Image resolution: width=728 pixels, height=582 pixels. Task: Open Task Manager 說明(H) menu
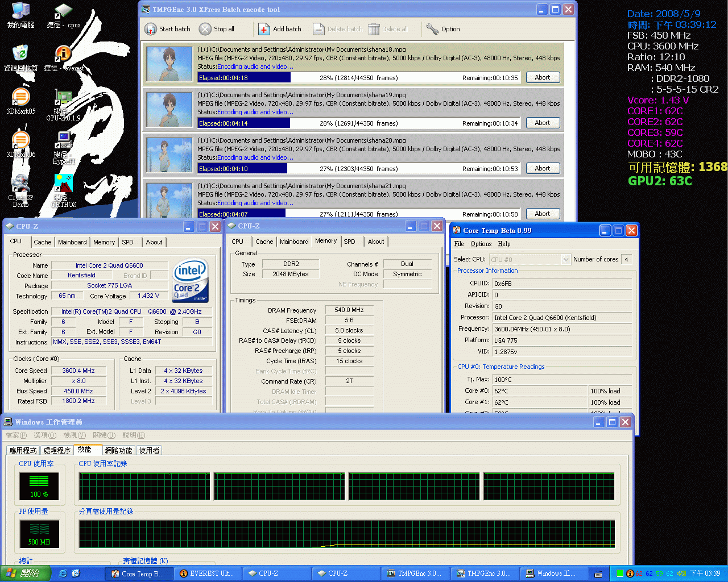134,435
